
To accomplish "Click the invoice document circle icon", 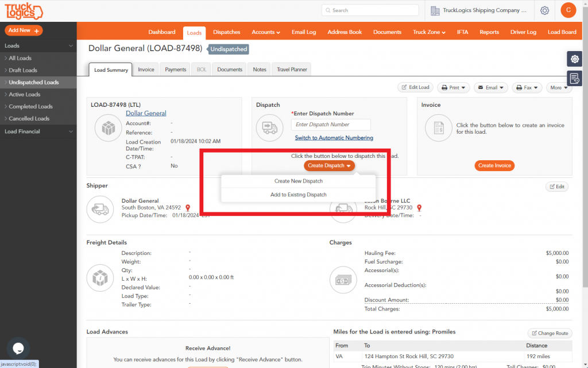I will (439, 128).
